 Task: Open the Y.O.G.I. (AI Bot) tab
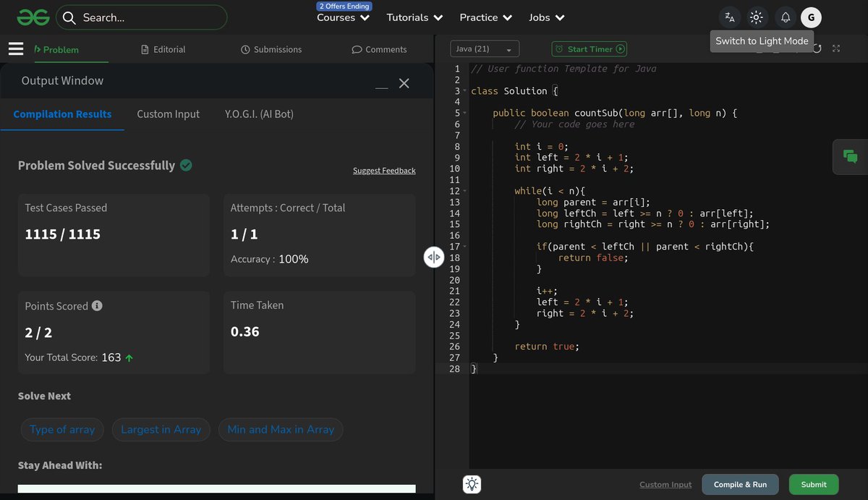[259, 114]
